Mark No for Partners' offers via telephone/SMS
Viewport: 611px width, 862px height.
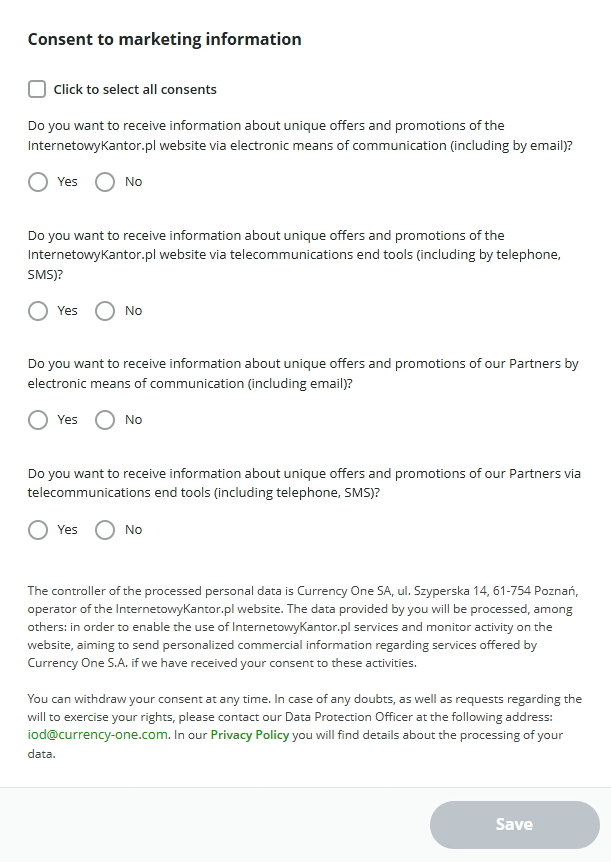click(105, 530)
